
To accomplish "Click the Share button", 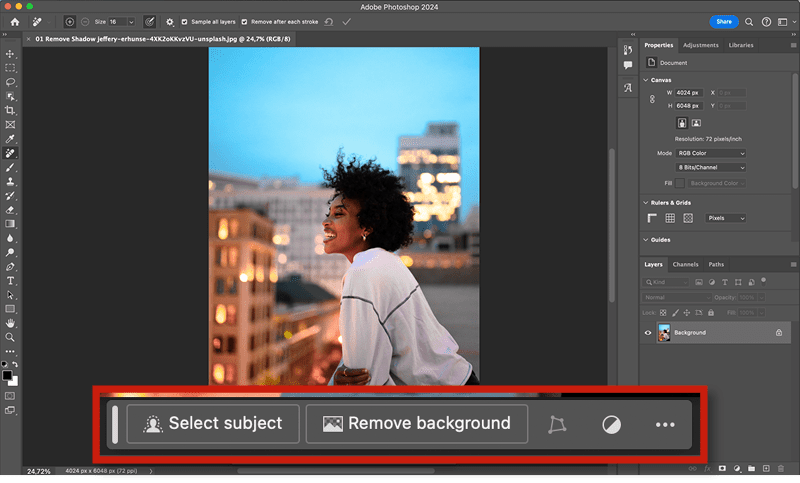I will (724, 22).
